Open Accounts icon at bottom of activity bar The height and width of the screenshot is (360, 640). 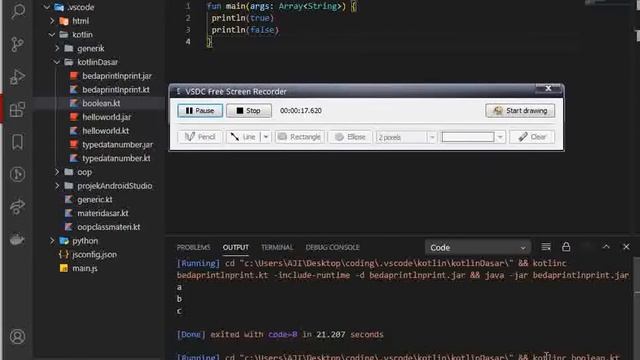(x=18, y=337)
